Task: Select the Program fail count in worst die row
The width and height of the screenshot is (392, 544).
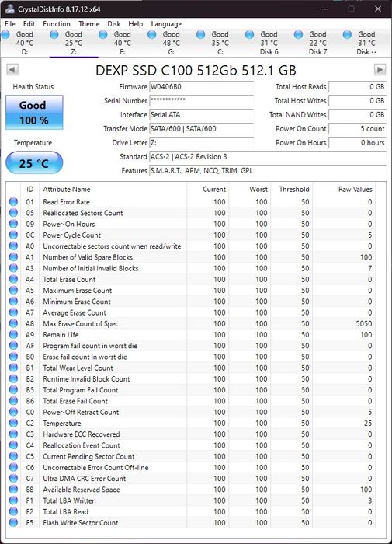Action: (x=191, y=346)
